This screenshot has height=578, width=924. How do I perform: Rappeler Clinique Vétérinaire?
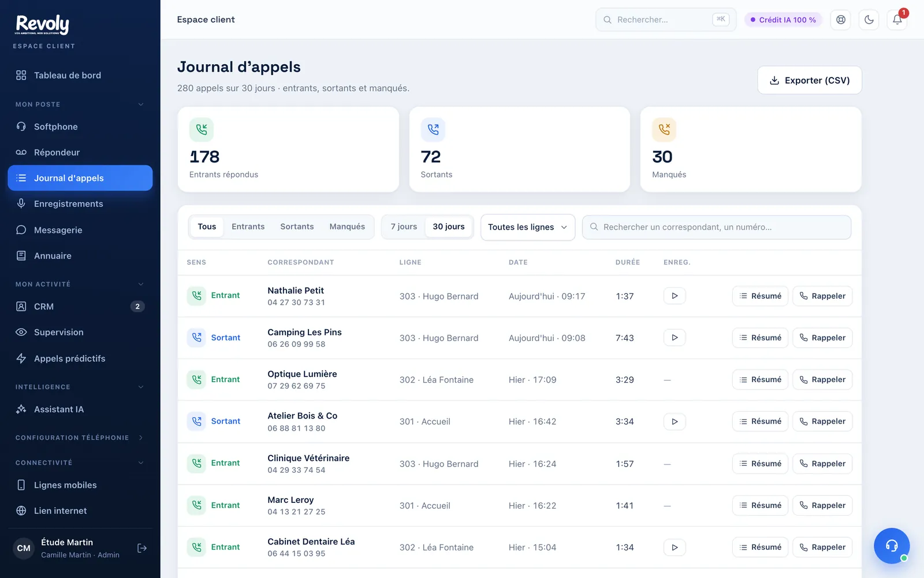[x=822, y=464]
